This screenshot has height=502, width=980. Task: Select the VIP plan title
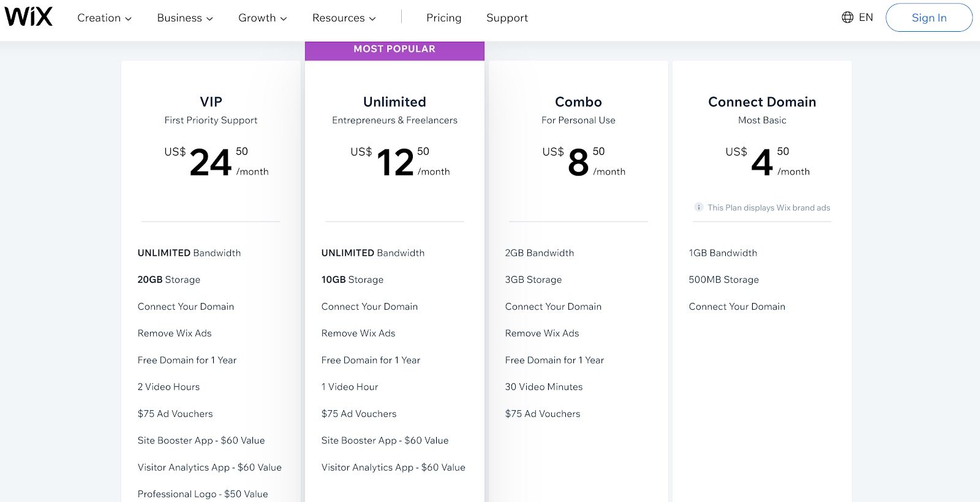pyautogui.click(x=211, y=102)
